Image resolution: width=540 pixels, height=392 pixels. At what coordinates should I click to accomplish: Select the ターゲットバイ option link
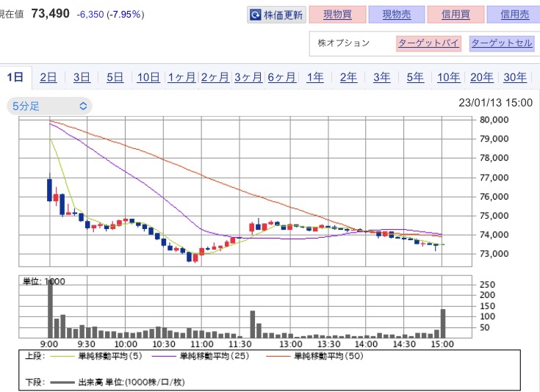[x=429, y=43]
